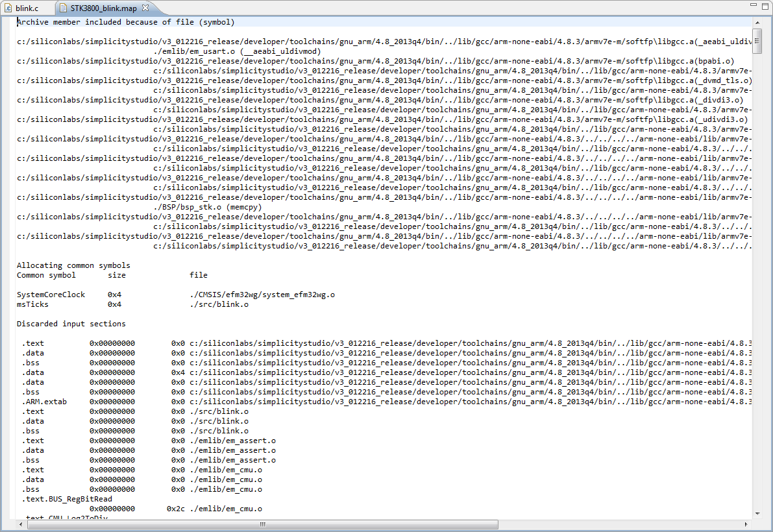Click the './BSP/bsp_stk.o (memcpy)' line
The height and width of the screenshot is (532, 773).
[208, 207]
